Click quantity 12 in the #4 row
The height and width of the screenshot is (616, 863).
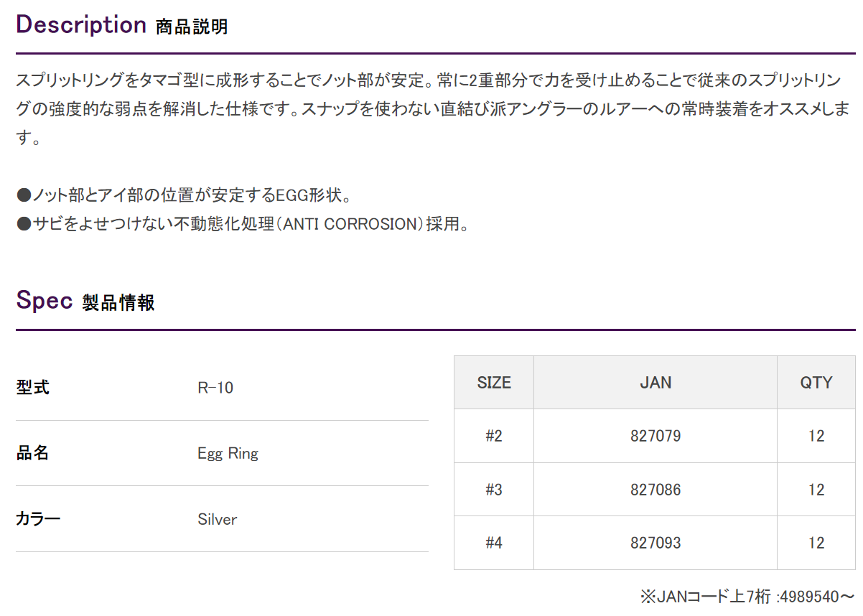coord(816,543)
